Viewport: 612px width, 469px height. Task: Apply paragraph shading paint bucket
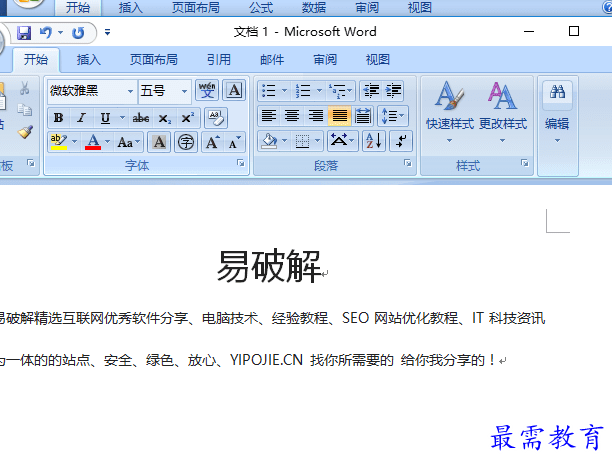pyautogui.click(x=269, y=141)
